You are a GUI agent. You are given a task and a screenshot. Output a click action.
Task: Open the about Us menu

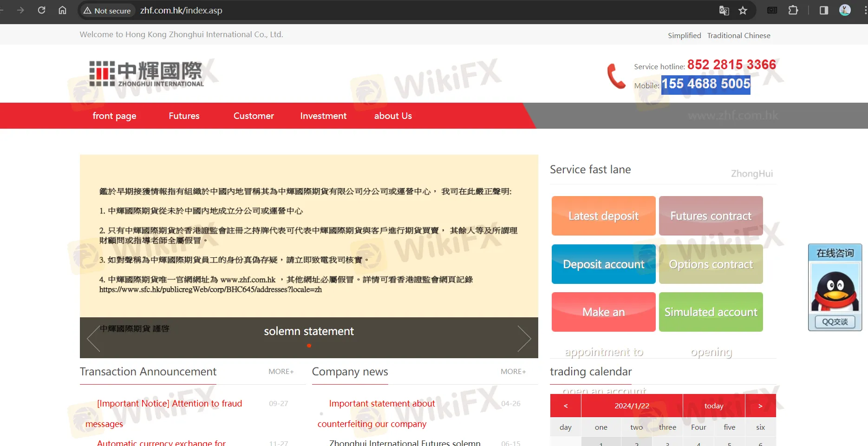[x=392, y=116]
